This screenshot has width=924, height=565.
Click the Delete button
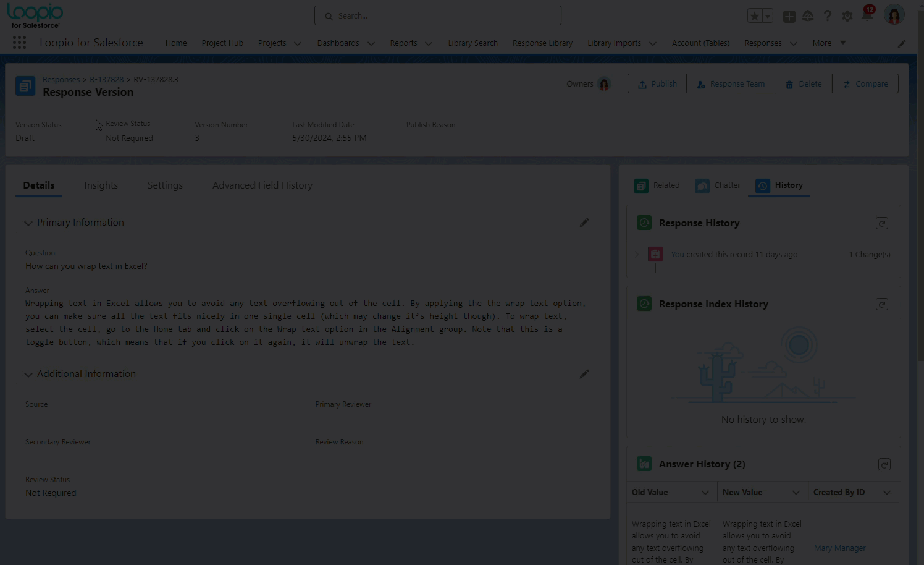(x=804, y=84)
